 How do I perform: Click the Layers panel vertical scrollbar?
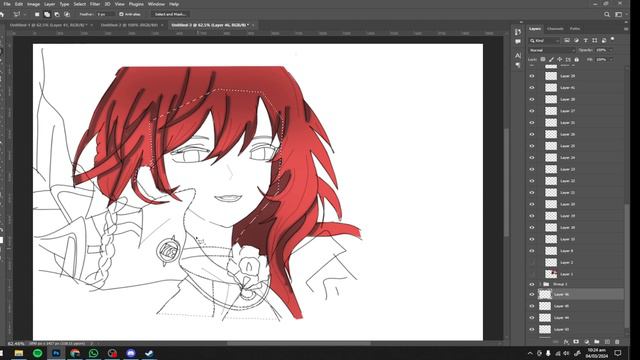[627, 266]
